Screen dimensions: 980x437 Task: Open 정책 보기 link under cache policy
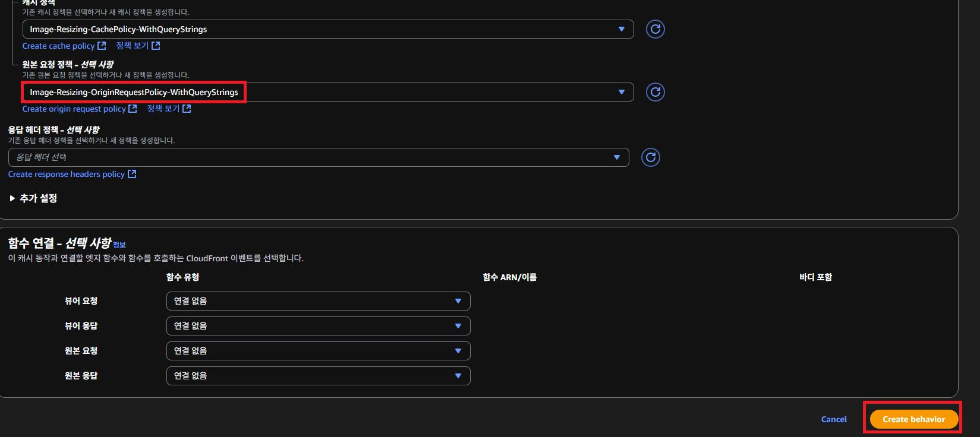(132, 46)
